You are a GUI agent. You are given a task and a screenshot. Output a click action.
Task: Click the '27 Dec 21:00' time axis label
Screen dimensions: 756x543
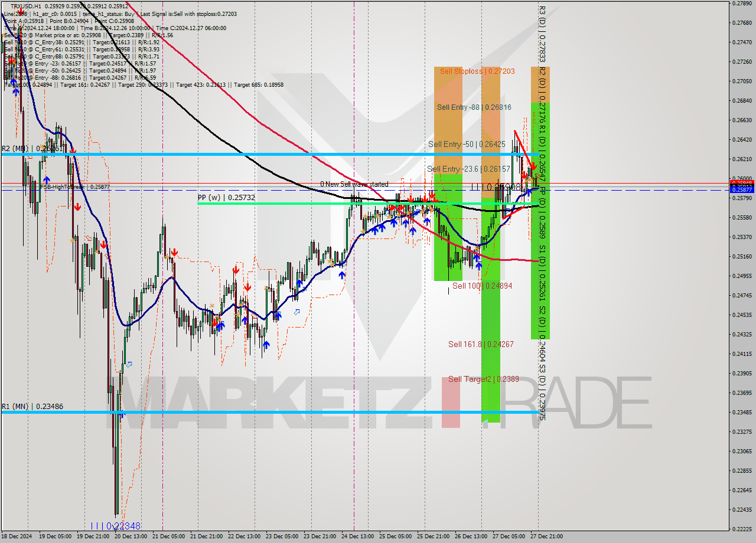546,537
